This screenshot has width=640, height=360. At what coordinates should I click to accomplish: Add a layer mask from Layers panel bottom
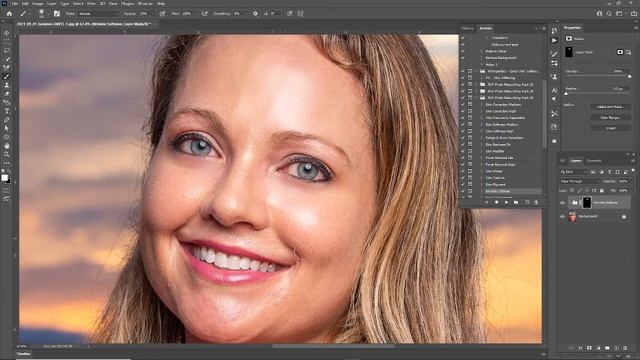tap(589, 348)
